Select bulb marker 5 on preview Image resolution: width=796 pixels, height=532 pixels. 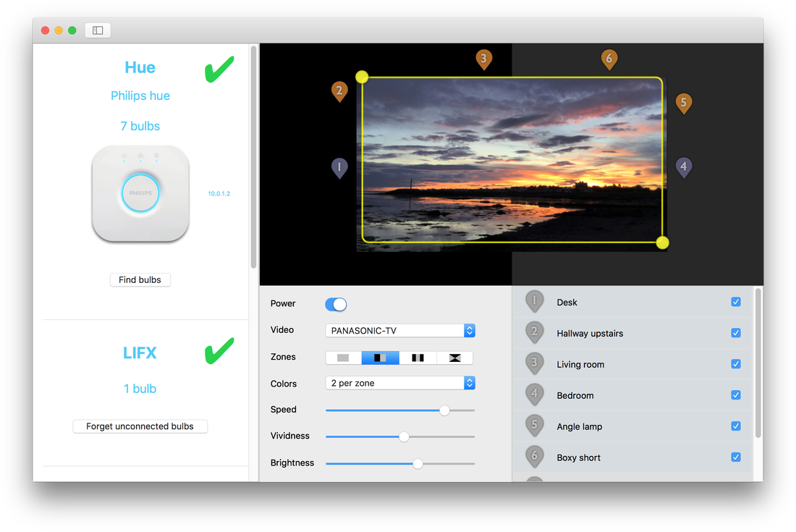pyautogui.click(x=684, y=103)
